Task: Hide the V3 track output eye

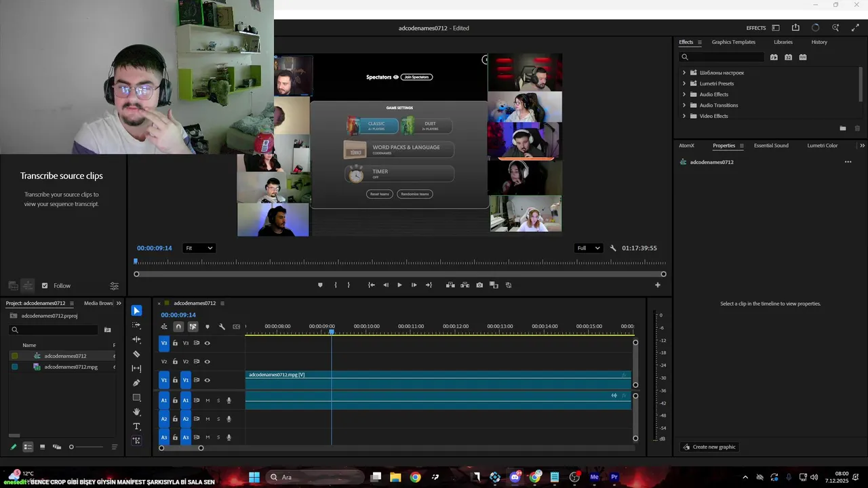Action: tap(208, 343)
